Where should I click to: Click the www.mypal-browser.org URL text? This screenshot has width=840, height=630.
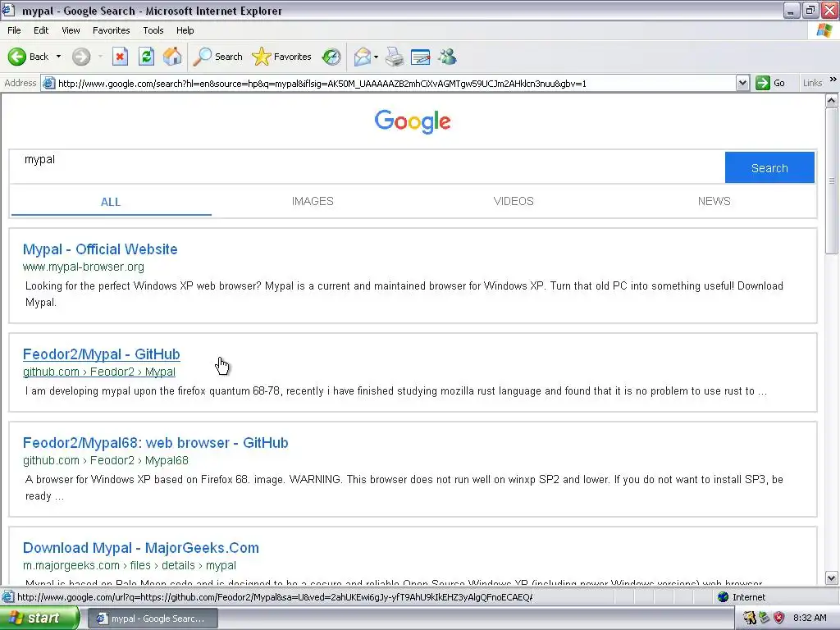pos(84,267)
